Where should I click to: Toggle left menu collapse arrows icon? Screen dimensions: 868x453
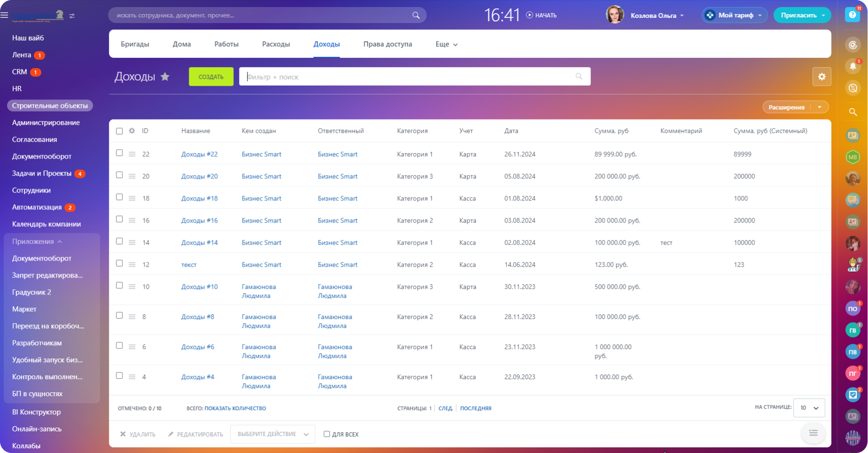point(72,16)
